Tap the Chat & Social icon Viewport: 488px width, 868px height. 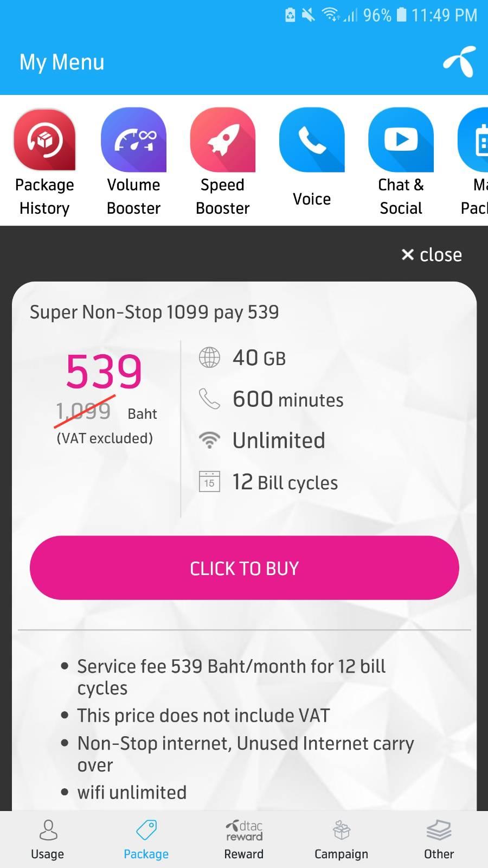coord(401,140)
